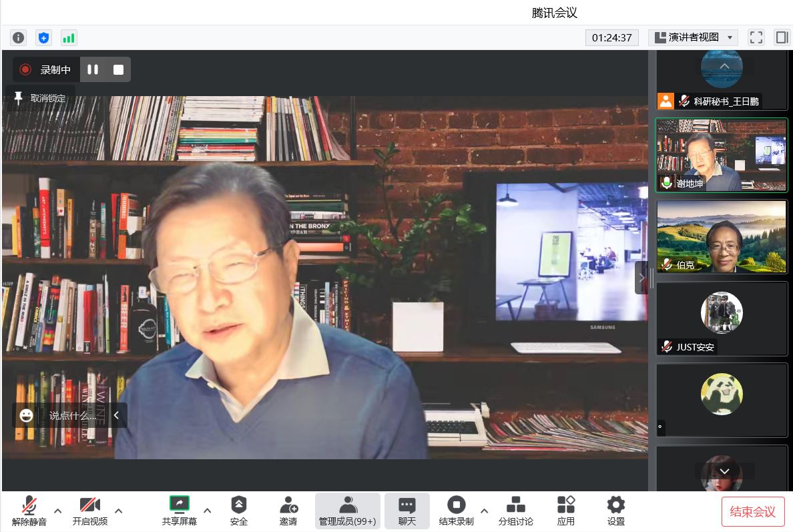Open the 安全 security options

coord(238,511)
